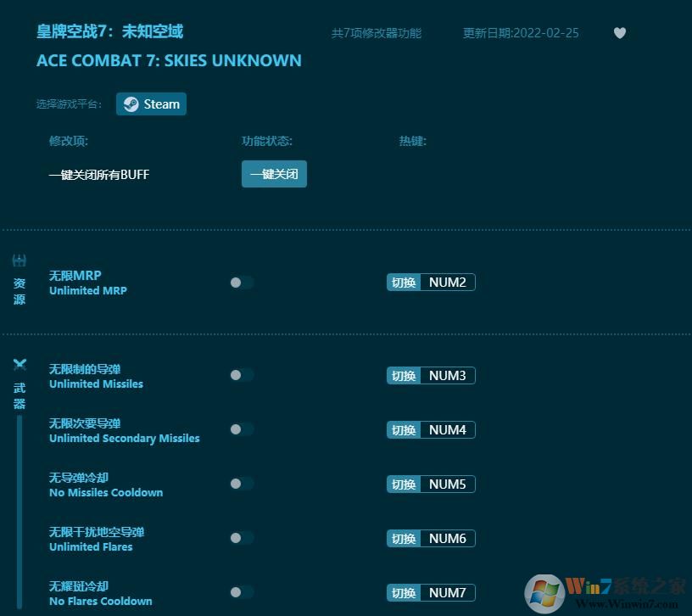
Task: Enable the Unlimited Flares toggle
Action: pyautogui.click(x=242, y=538)
